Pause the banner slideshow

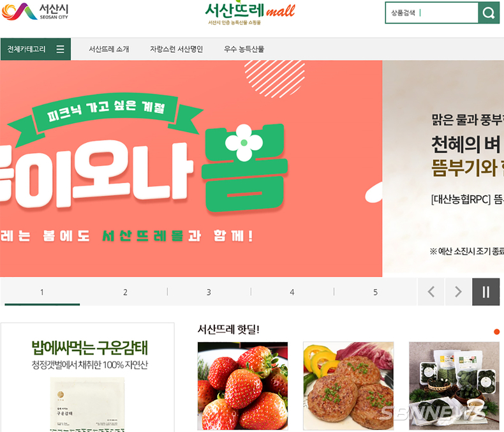[485, 292]
